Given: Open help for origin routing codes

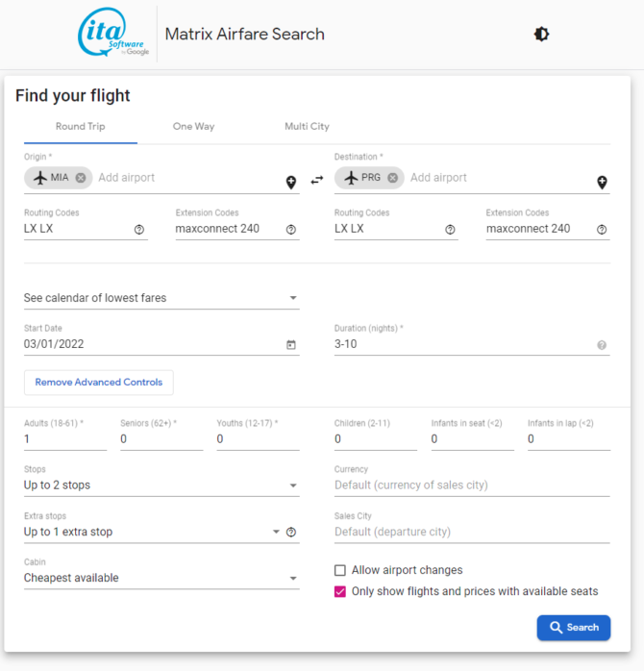Looking at the screenshot, I should point(139,230).
